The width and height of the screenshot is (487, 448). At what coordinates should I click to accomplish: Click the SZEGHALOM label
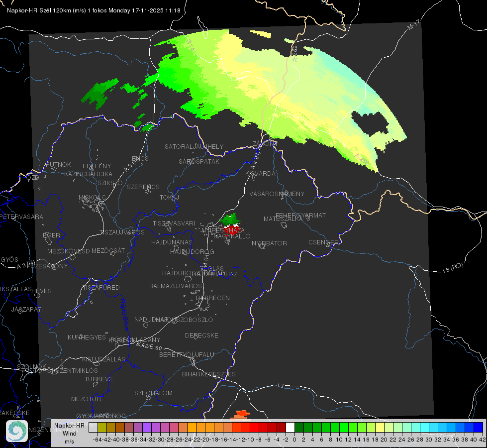153,393
